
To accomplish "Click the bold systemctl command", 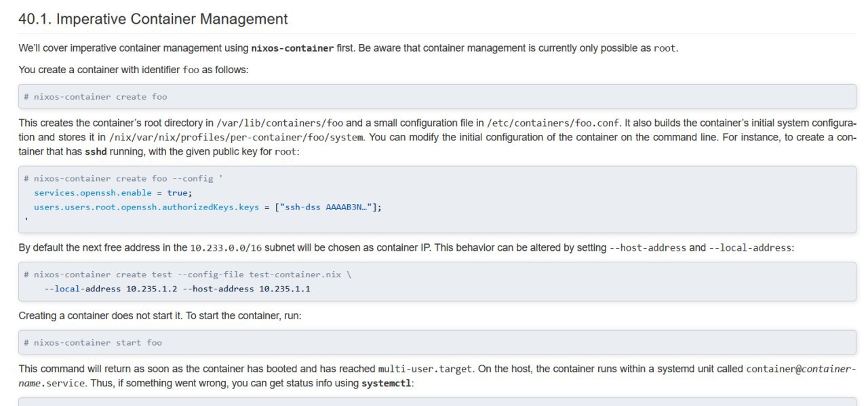I will (386, 384).
